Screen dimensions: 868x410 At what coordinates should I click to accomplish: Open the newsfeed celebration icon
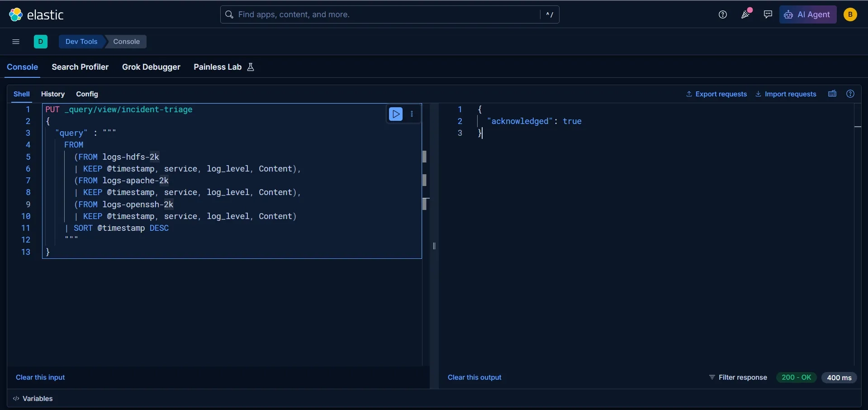(x=745, y=14)
